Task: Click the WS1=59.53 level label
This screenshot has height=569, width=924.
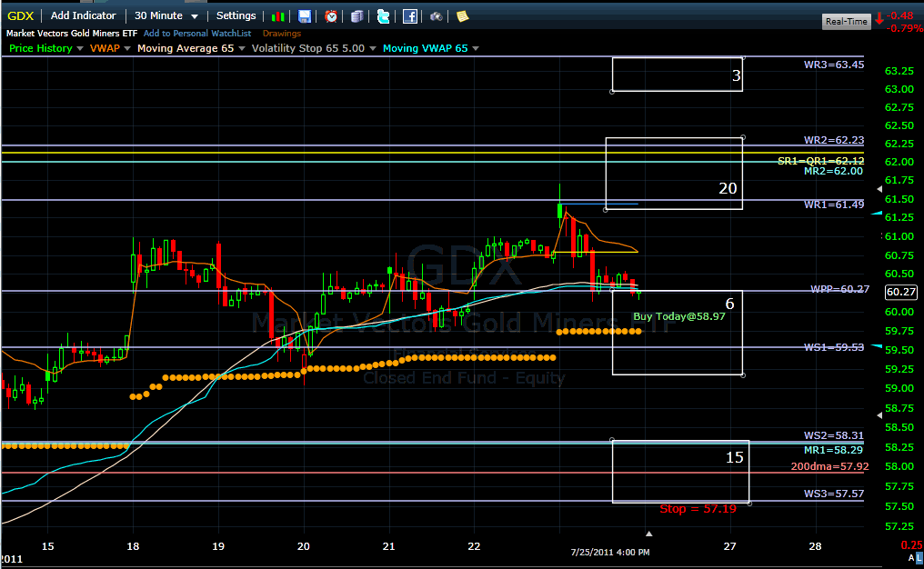Action: [834, 347]
